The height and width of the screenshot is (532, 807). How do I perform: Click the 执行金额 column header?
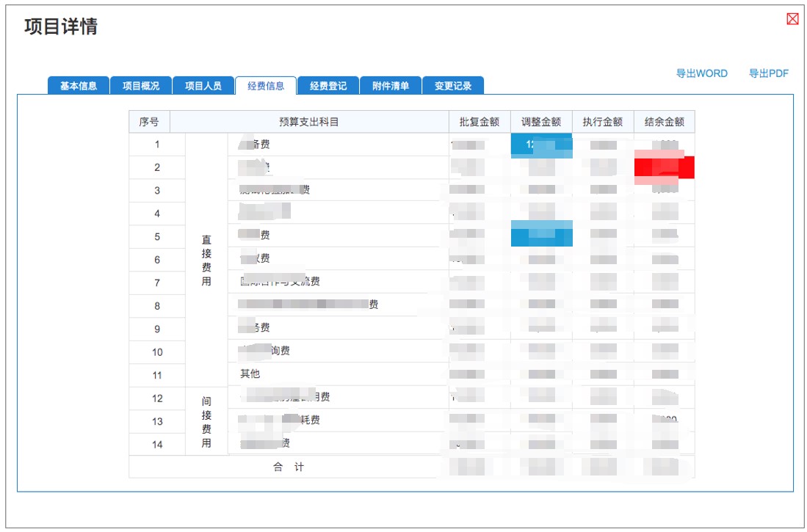603,122
